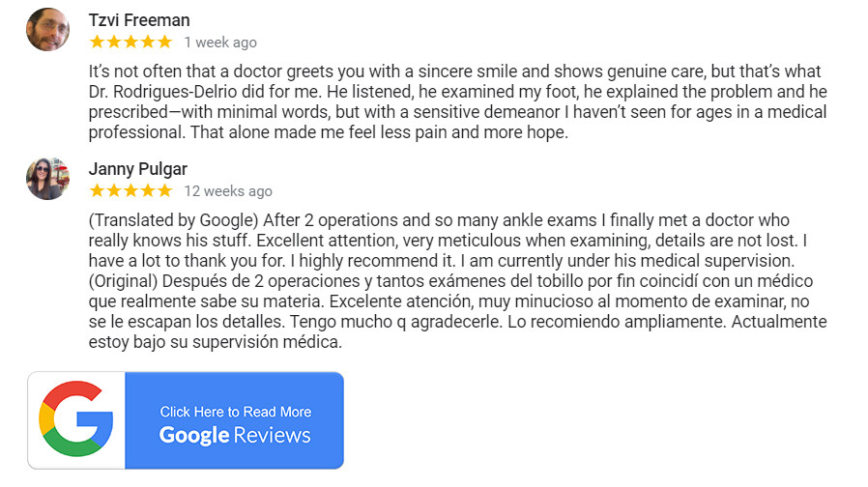Click the multicolor Google G logo

coord(75,420)
